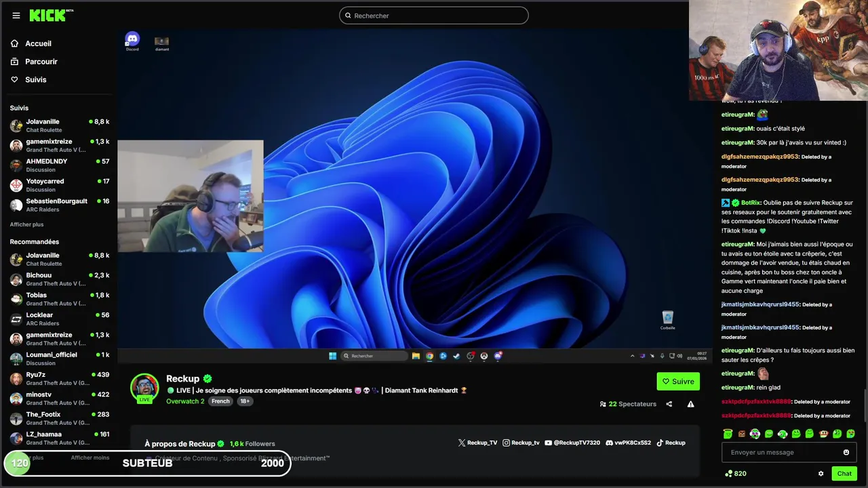The height and width of the screenshot is (488, 868).
Task: Insert the angry brown box emote
Action: point(741,434)
